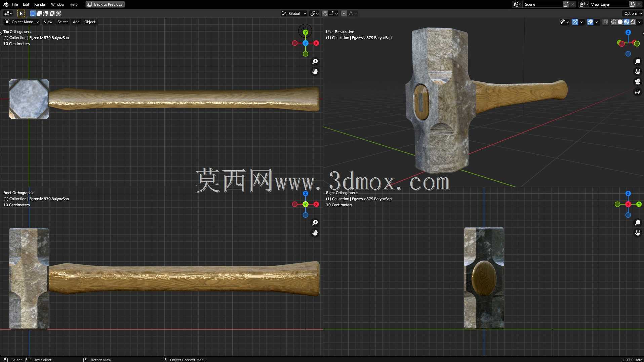Toggle camera view in User Perspective
Screen dimensions: 644x362
point(638,82)
